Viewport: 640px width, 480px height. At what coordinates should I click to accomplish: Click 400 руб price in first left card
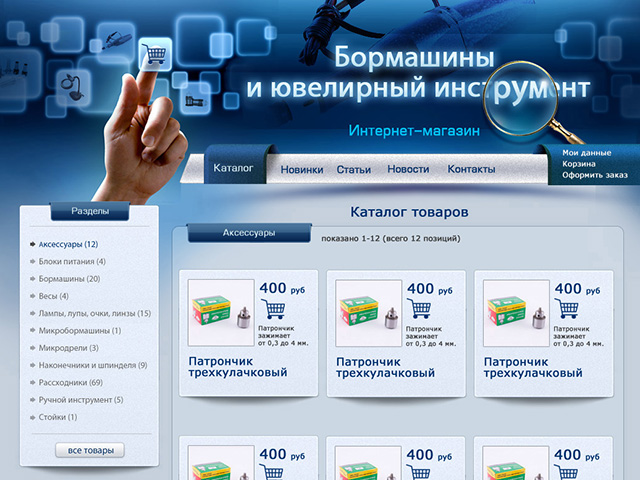tap(282, 288)
